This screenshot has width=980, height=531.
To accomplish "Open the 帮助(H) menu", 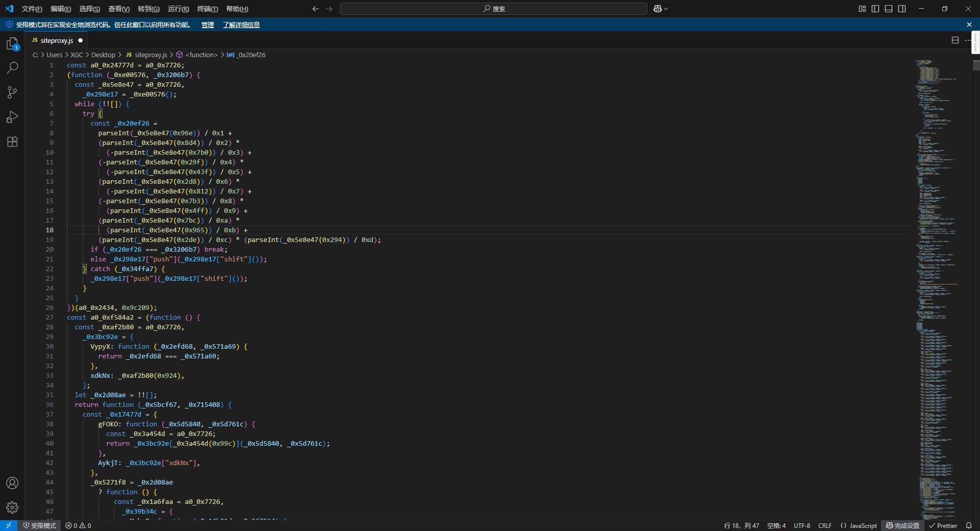I will click(237, 9).
